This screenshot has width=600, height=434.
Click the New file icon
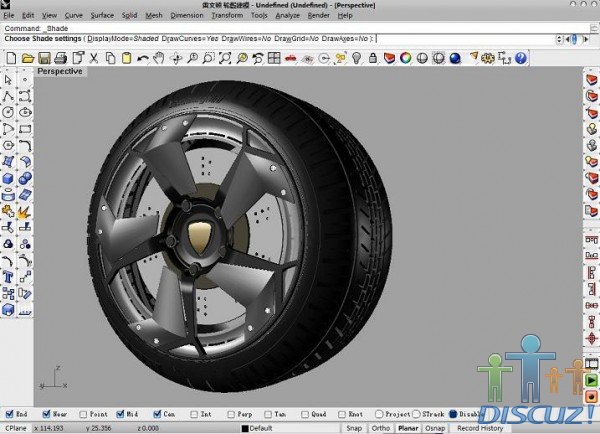[x=11, y=58]
